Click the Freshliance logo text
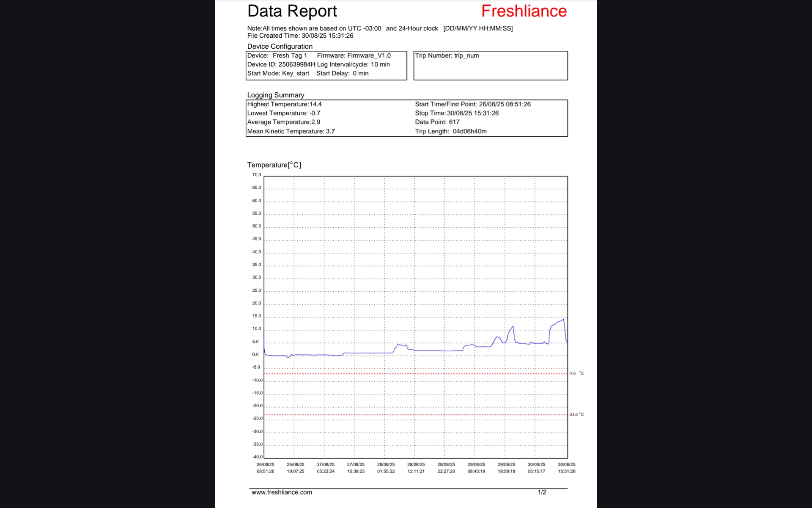 (x=524, y=11)
